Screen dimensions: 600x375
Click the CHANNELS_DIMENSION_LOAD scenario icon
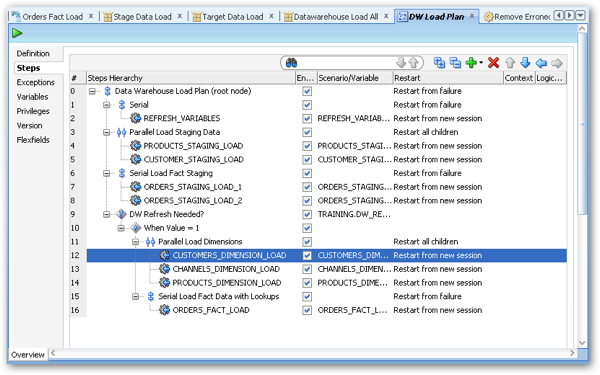pos(165,269)
